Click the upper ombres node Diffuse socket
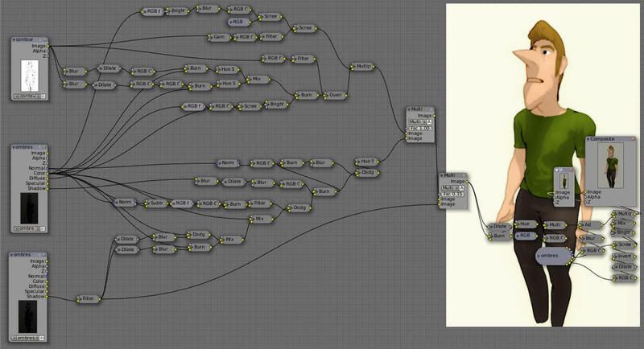 47,179
